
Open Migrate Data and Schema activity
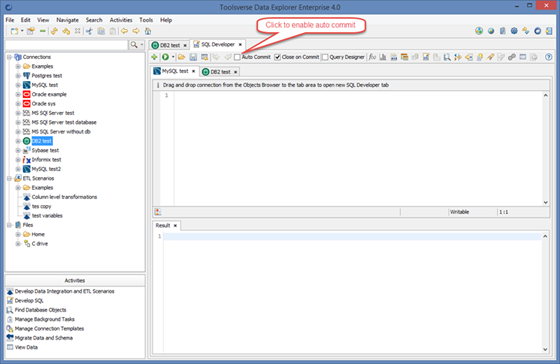(x=44, y=338)
